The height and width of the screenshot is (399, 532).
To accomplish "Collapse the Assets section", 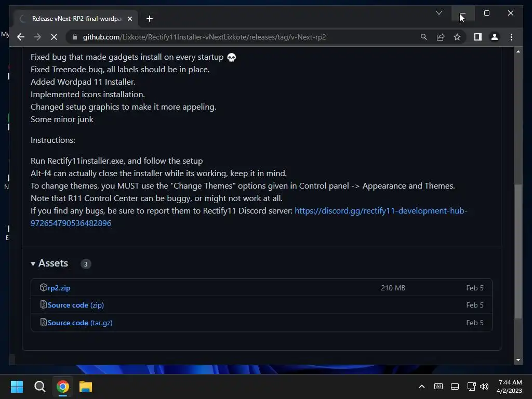I will [49, 263].
